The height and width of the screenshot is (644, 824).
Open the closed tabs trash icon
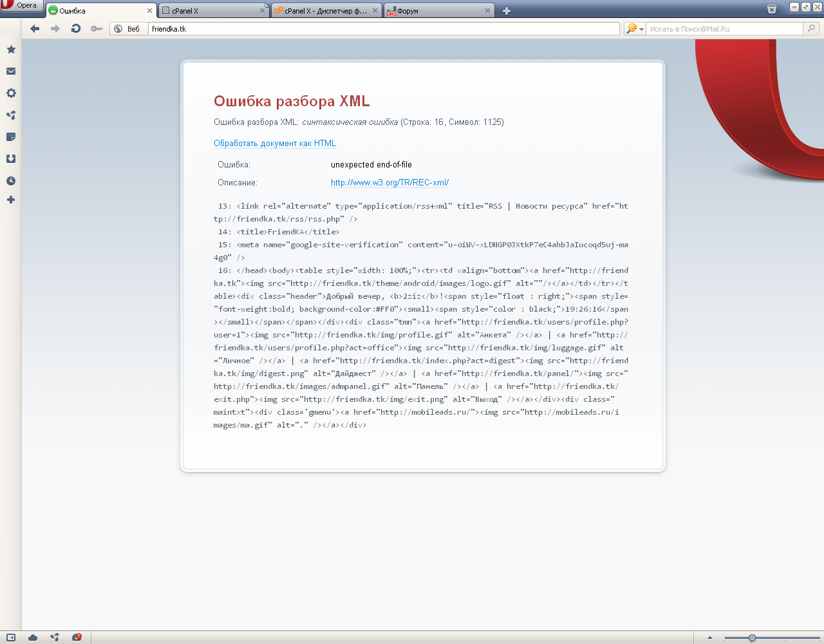[x=772, y=9]
